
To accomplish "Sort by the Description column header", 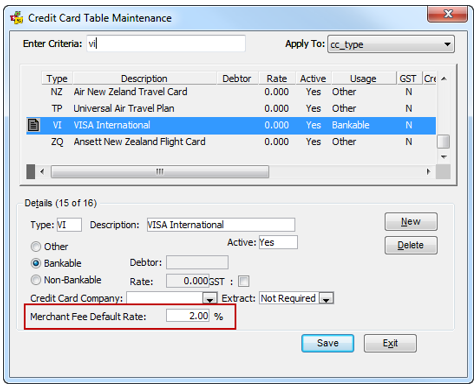I will pos(144,79).
